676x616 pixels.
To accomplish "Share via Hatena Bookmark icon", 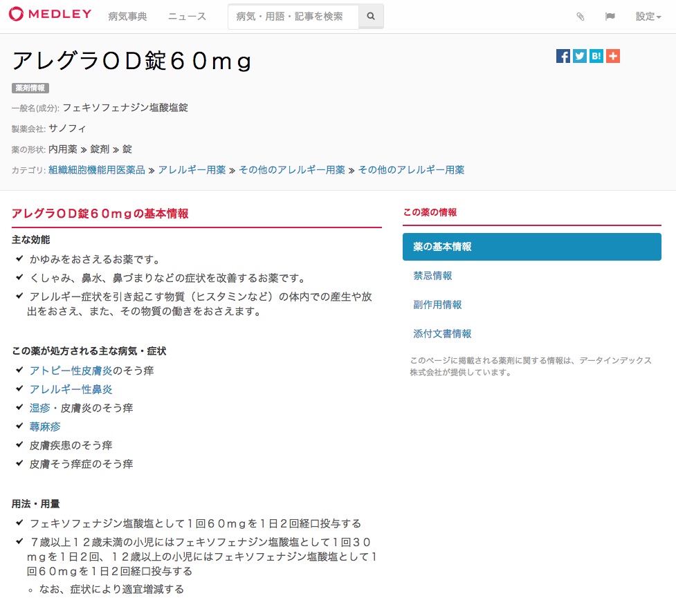I will (x=596, y=56).
